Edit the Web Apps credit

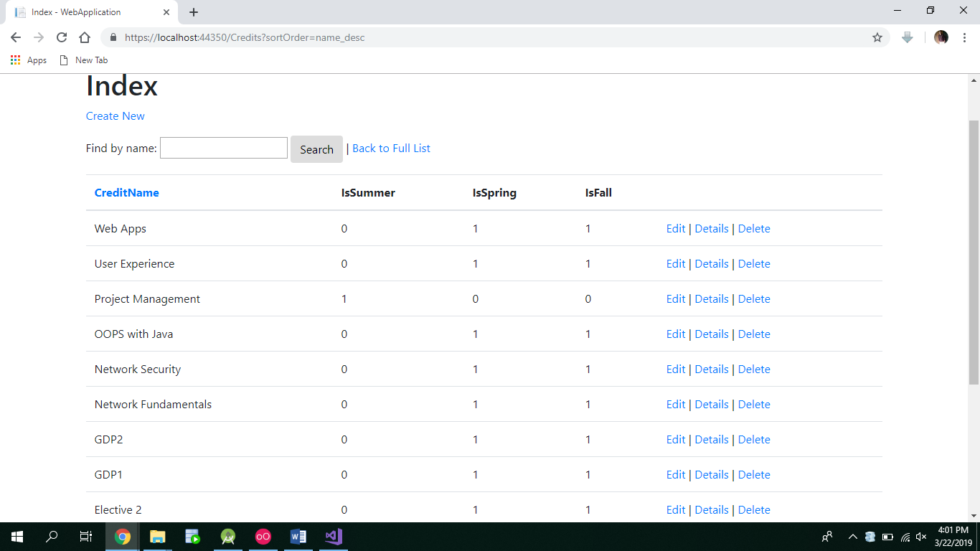coord(676,229)
